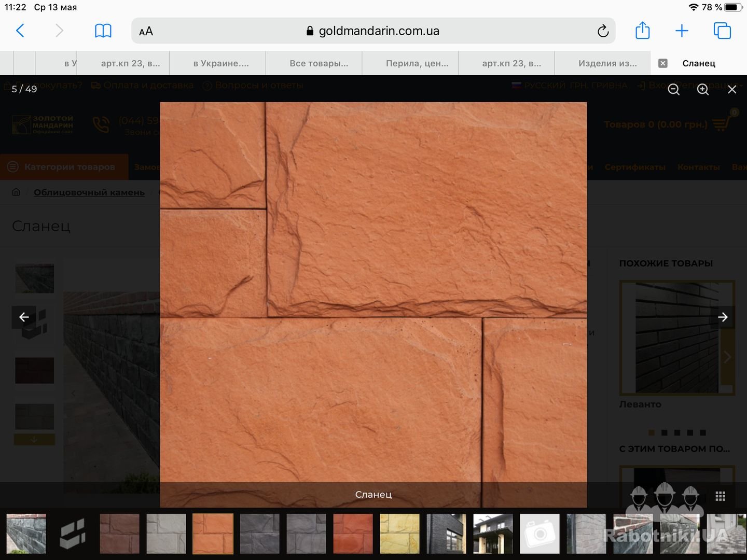Close the Сланец tab with X
The height and width of the screenshot is (560, 747).
[662, 63]
